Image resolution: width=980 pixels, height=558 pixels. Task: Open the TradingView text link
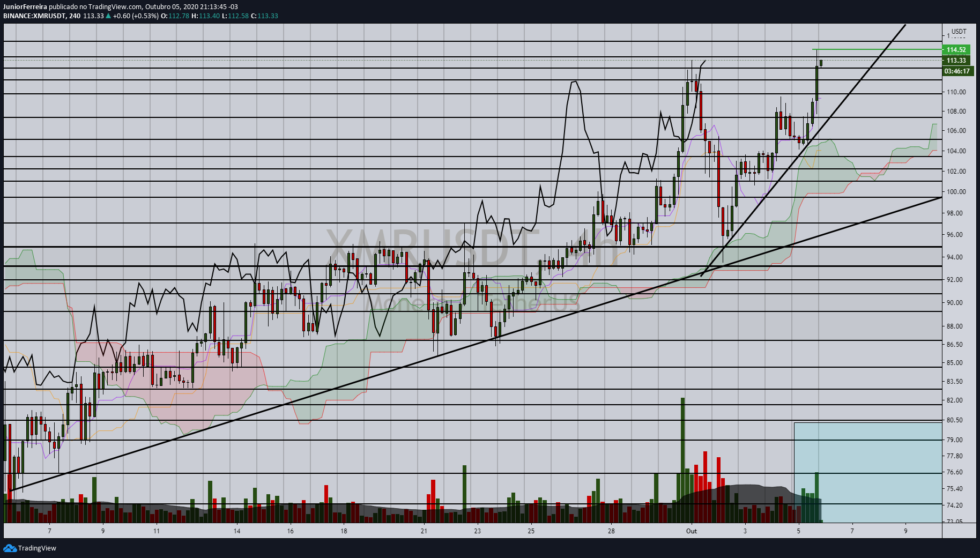tap(37, 548)
